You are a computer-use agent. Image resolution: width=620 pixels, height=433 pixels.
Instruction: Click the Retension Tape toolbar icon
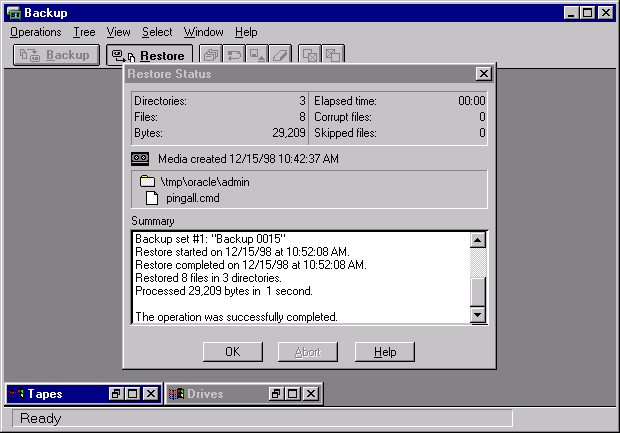click(x=234, y=54)
